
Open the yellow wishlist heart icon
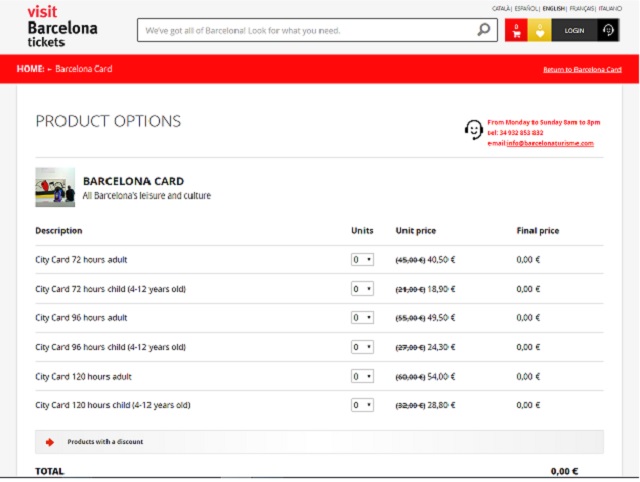pos(540,30)
